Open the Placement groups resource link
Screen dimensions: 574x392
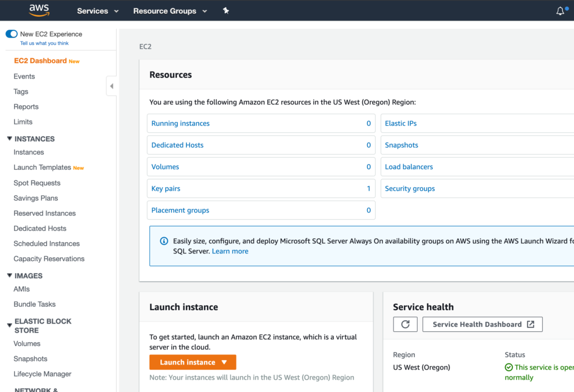coord(180,210)
